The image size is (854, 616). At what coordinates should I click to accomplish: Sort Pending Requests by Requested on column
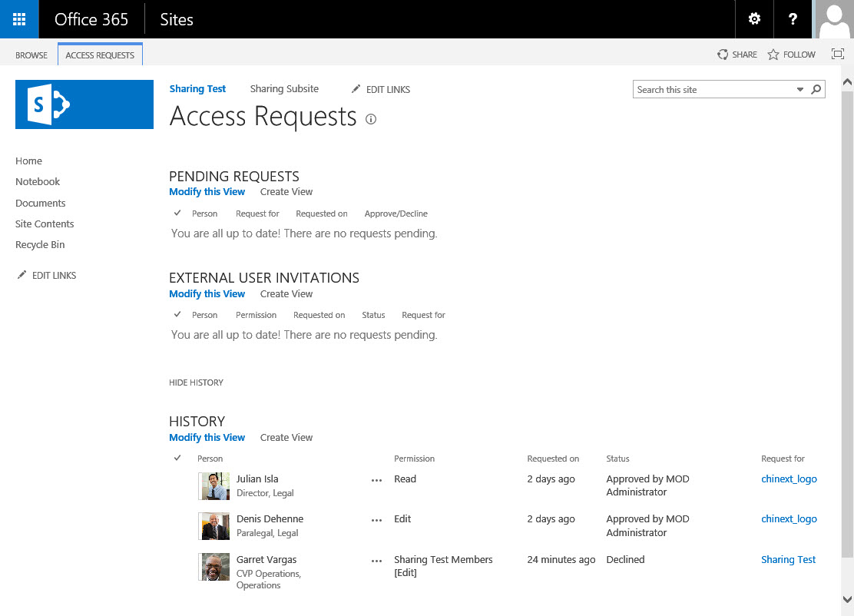[x=321, y=214]
